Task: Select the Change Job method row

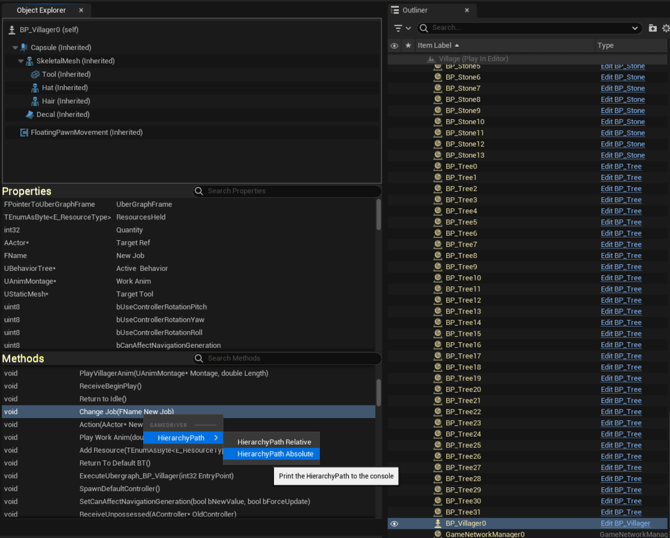Action: pyautogui.click(x=188, y=412)
